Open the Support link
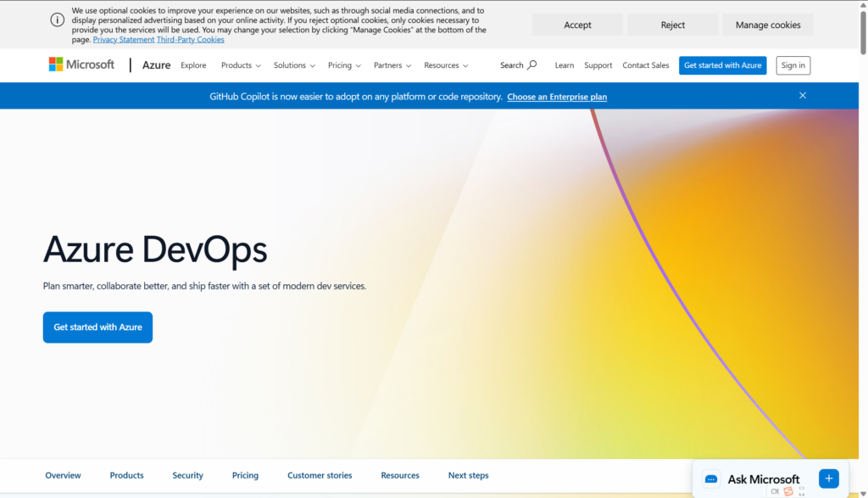Screen dimensions: 868x498 click(598, 65)
